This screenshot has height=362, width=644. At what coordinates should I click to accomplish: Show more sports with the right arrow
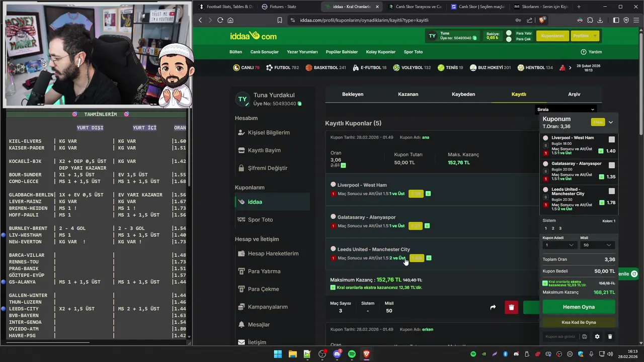570,67
